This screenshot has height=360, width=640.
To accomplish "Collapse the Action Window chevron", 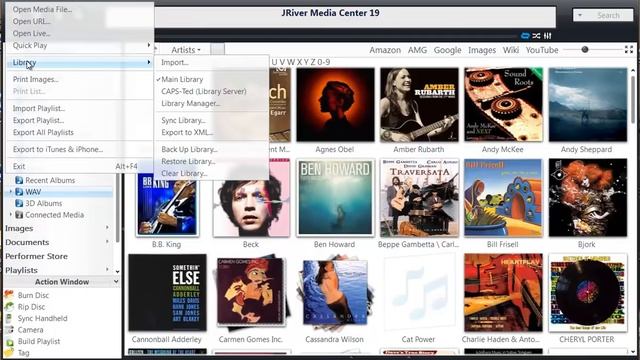I will tap(116, 282).
